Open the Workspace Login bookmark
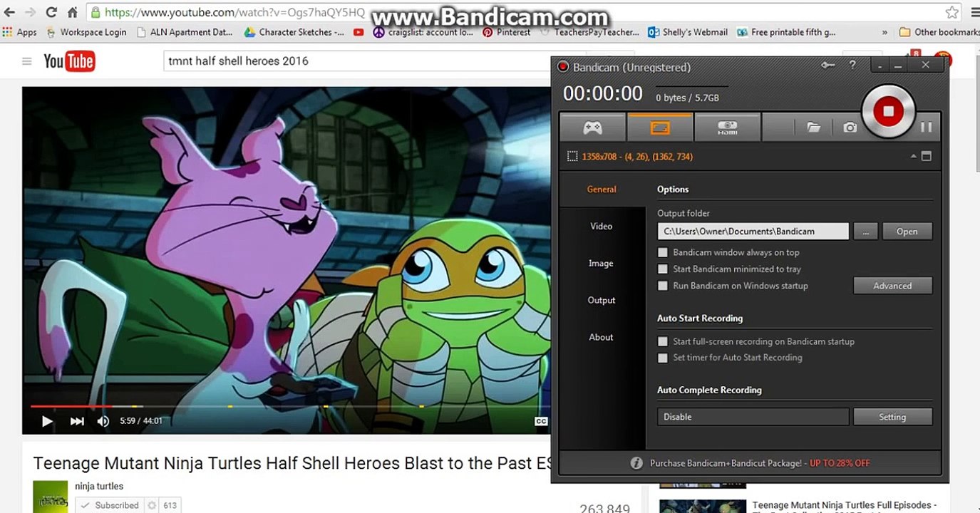This screenshot has width=980, height=513. click(x=86, y=32)
